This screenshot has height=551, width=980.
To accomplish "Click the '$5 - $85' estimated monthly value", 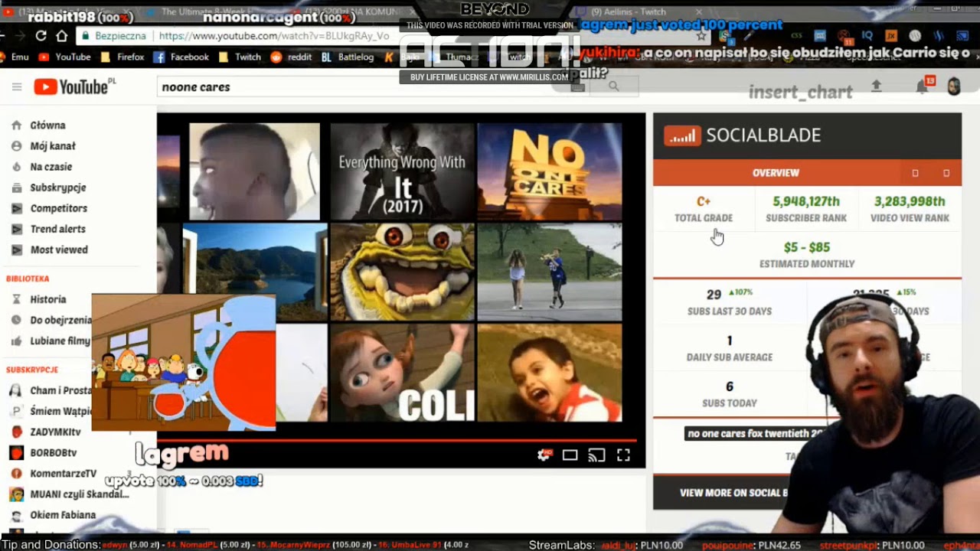I will click(807, 247).
